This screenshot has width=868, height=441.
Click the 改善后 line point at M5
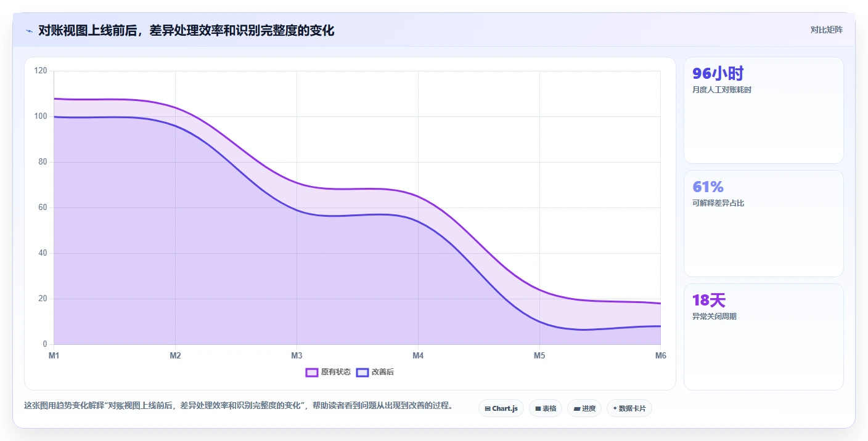click(x=539, y=322)
